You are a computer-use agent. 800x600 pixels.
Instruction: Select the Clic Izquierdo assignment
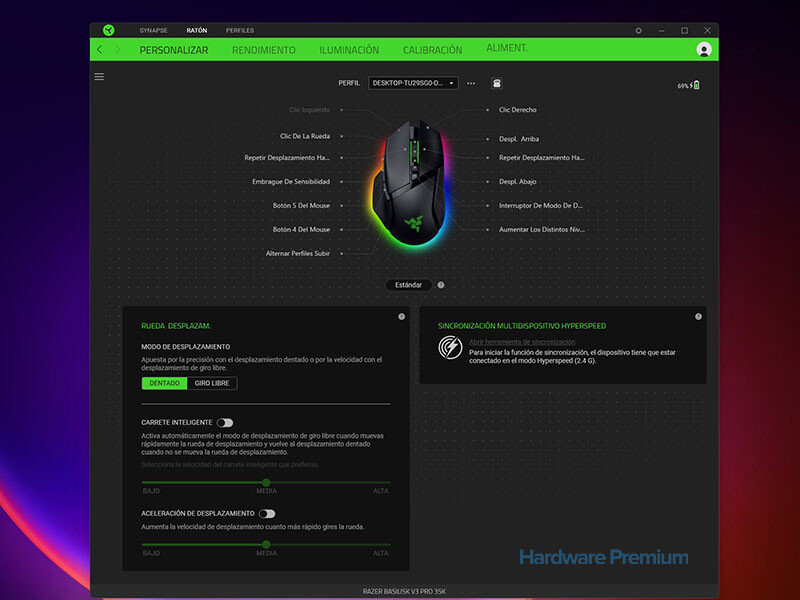pyautogui.click(x=309, y=110)
